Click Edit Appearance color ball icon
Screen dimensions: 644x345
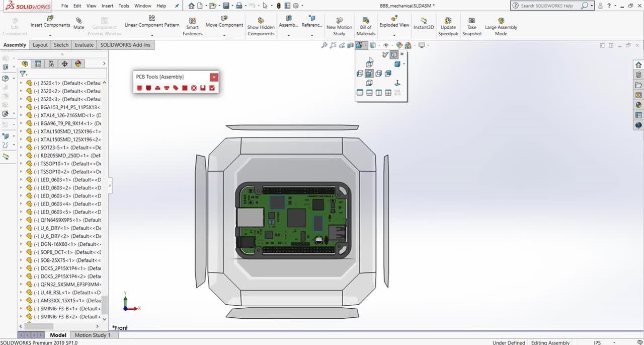pyautogui.click(x=399, y=45)
